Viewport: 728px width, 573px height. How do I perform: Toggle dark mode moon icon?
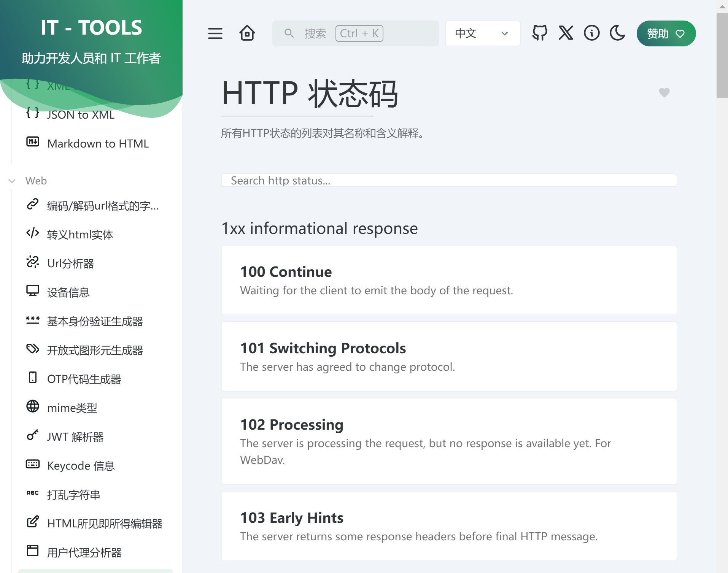point(617,33)
